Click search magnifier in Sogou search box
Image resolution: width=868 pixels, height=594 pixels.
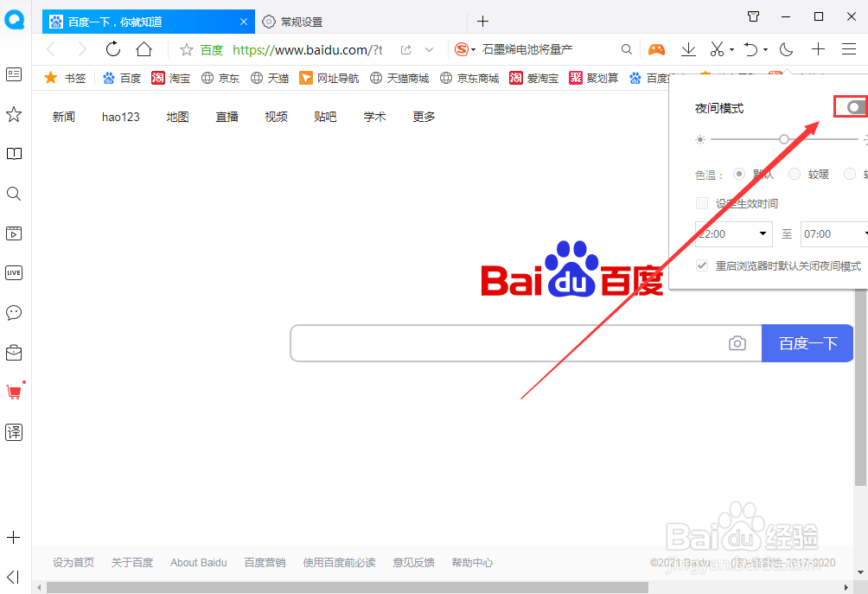point(626,50)
